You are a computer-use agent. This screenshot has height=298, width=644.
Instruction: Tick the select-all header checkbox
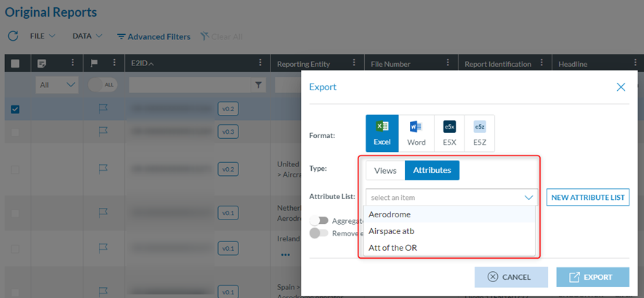[15, 64]
